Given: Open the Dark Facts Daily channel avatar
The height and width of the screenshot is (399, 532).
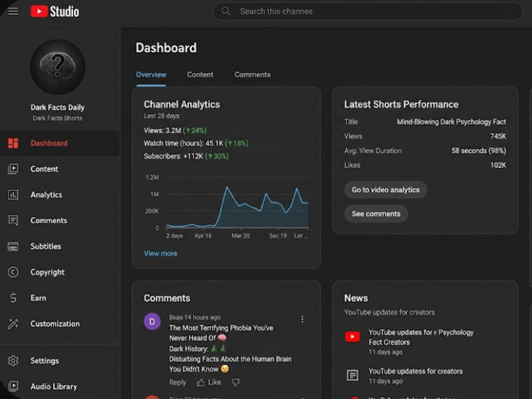Looking at the screenshot, I should (57, 67).
